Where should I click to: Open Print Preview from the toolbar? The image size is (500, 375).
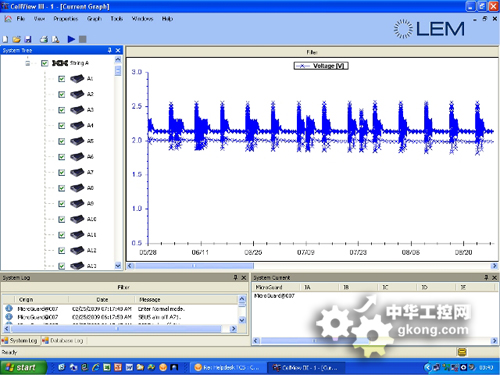coord(55,39)
